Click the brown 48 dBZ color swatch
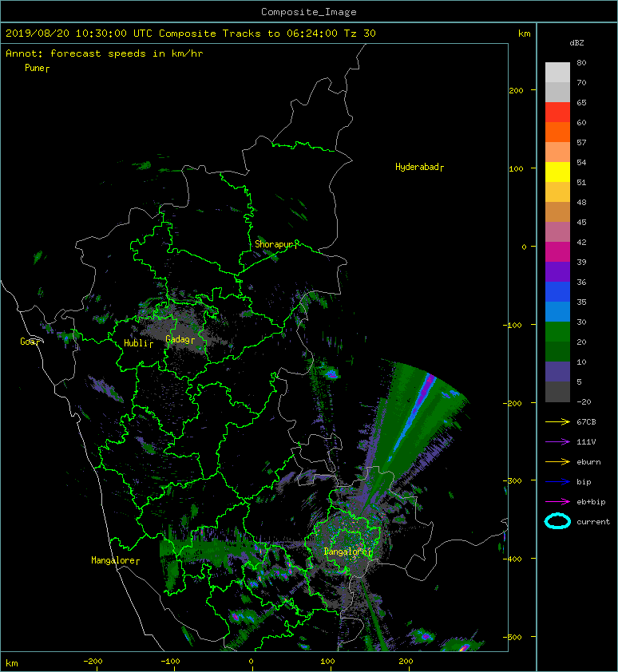The width and height of the screenshot is (618, 672). pyautogui.click(x=557, y=211)
